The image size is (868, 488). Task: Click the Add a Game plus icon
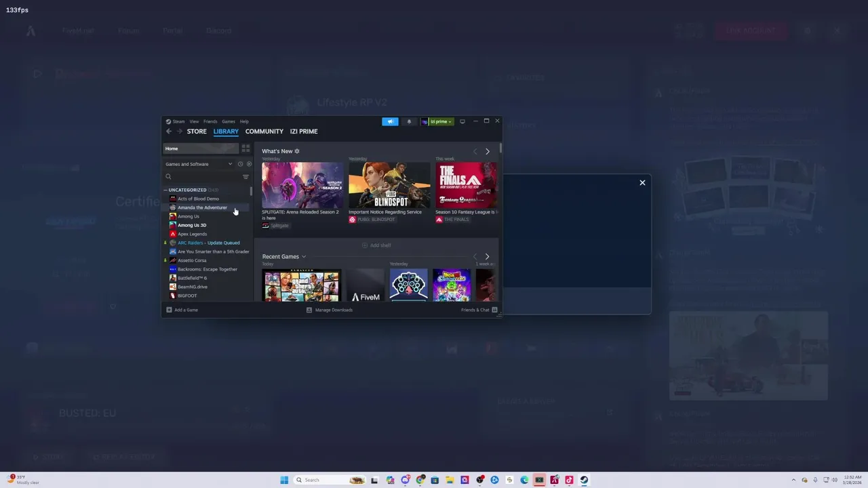(x=169, y=310)
